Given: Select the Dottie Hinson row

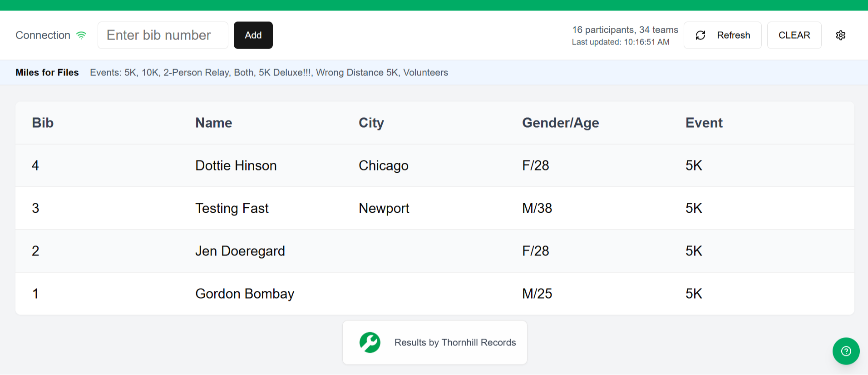Looking at the screenshot, I should click(236, 165).
